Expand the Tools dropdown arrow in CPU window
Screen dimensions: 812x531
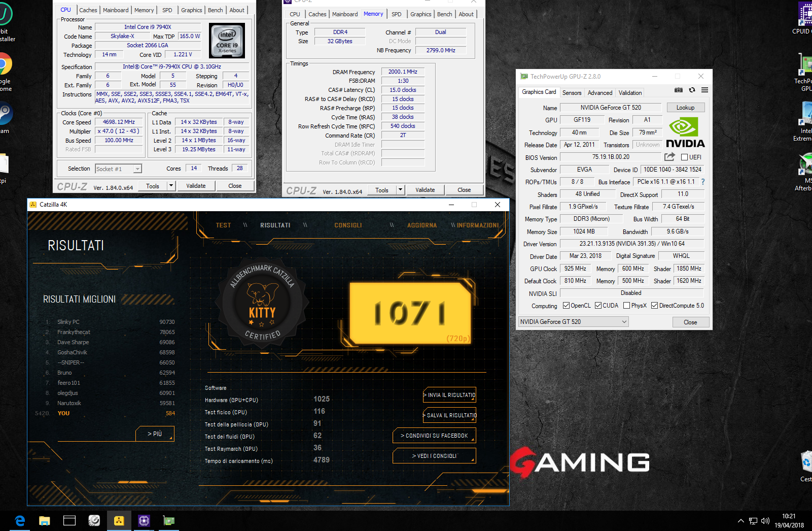pyautogui.click(x=171, y=186)
